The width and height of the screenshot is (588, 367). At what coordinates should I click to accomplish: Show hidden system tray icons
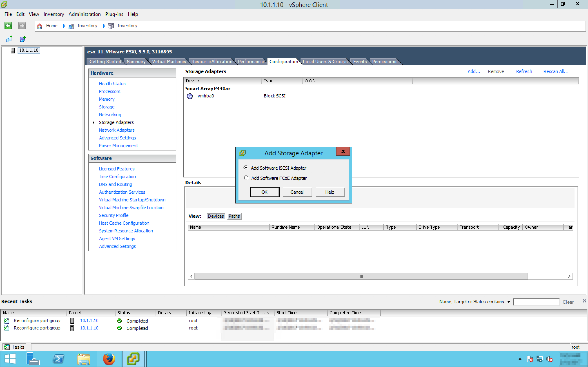(x=520, y=359)
